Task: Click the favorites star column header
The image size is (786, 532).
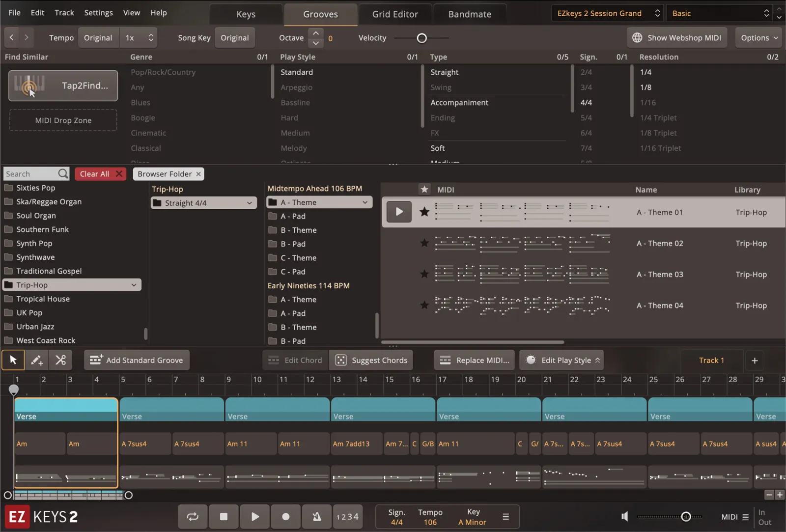Action: tap(424, 189)
